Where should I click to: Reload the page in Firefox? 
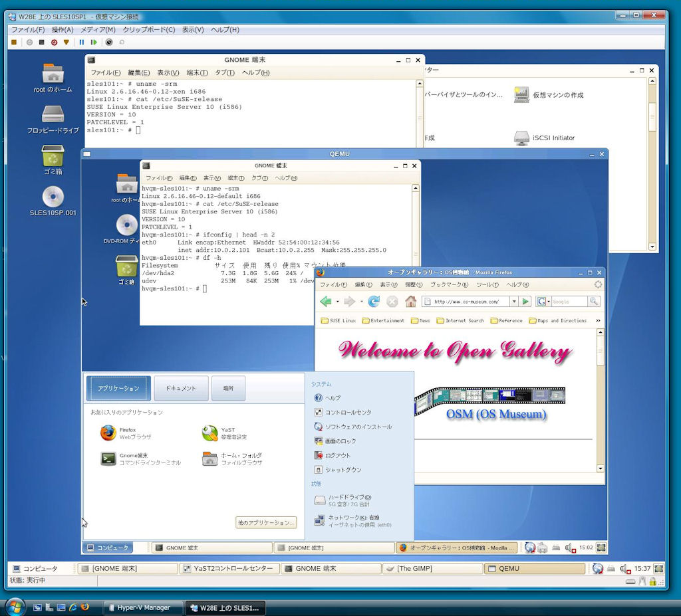point(374,301)
